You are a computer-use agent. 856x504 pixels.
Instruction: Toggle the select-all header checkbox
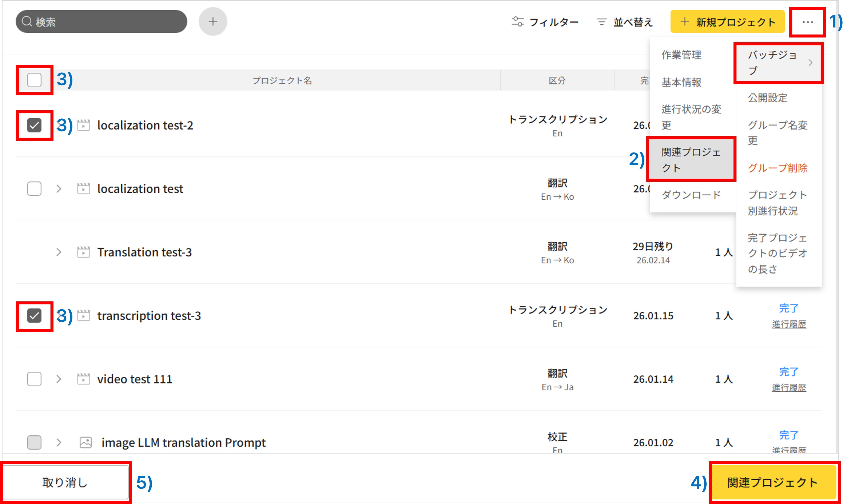tap(34, 80)
